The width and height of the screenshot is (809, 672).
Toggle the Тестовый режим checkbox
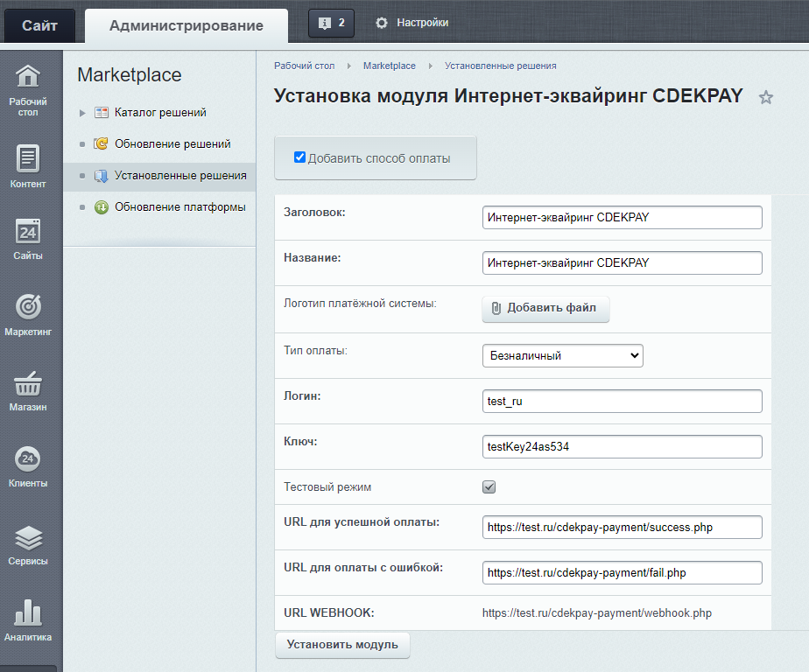tap(489, 486)
